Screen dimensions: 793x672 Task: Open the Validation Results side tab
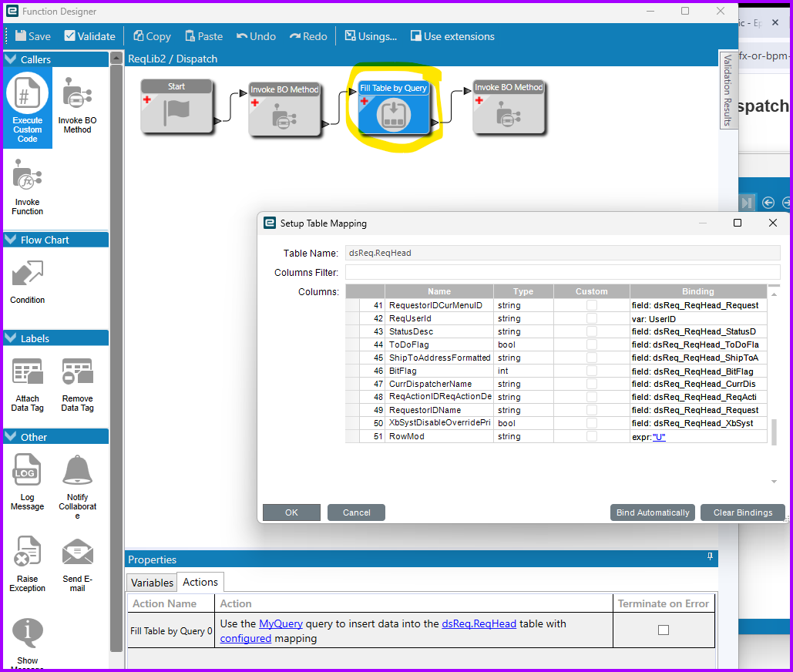[727, 91]
